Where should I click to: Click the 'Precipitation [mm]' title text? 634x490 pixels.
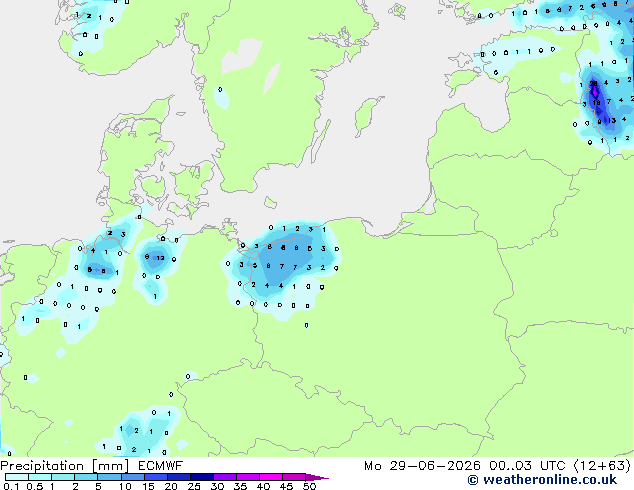pos(65,466)
